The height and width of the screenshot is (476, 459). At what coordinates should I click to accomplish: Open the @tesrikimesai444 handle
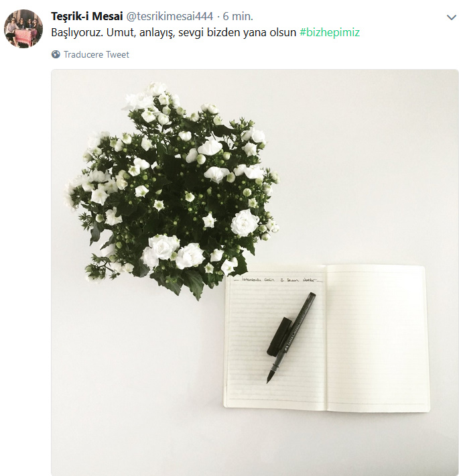[x=170, y=16]
